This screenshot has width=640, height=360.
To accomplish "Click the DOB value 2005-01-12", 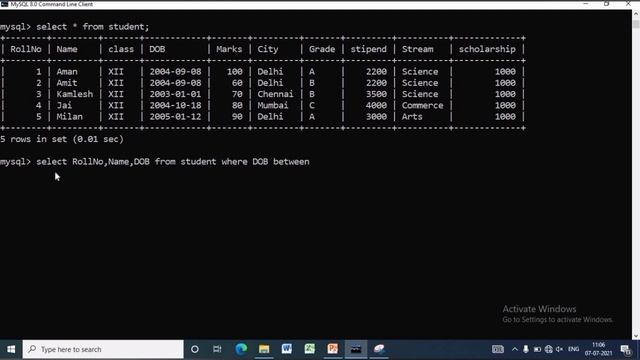I will click(175, 117).
